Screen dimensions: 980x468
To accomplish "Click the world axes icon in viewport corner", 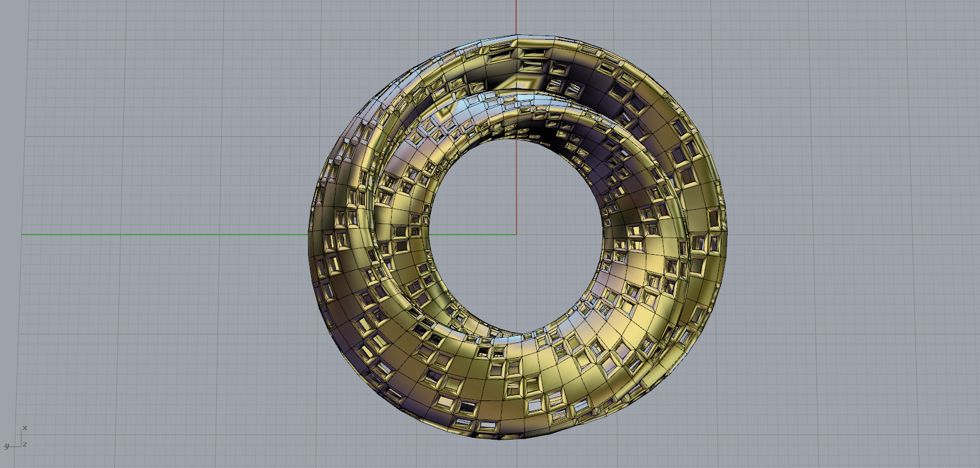I will click(16, 437).
